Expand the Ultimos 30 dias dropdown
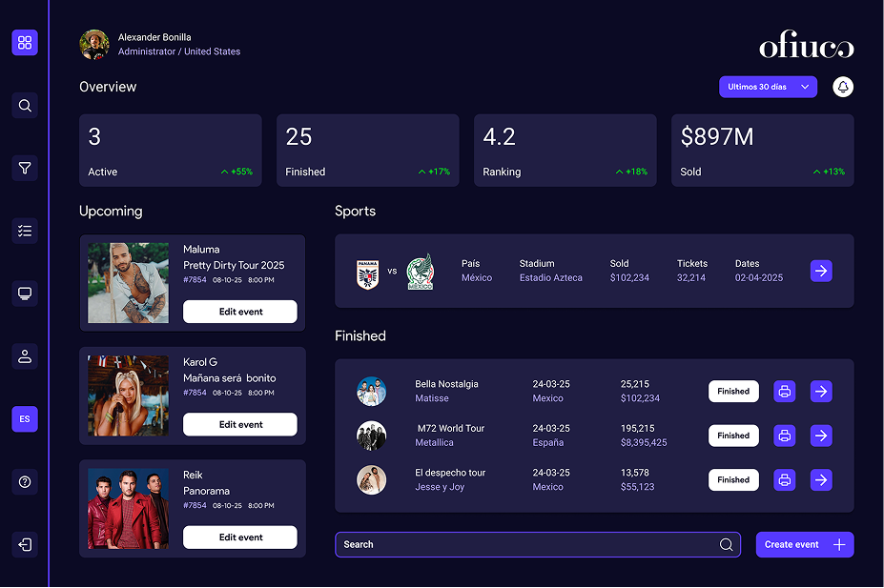 tap(768, 87)
